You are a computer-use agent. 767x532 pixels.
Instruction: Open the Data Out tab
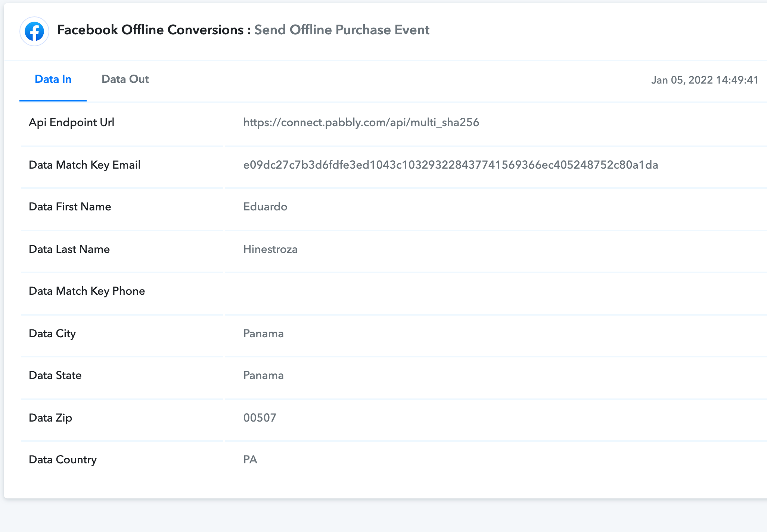coord(125,79)
